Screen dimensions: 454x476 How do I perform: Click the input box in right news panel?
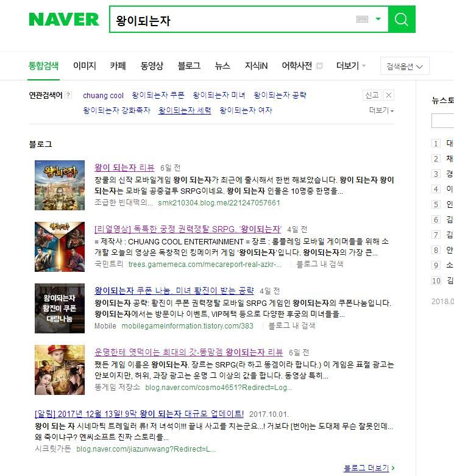point(443,121)
